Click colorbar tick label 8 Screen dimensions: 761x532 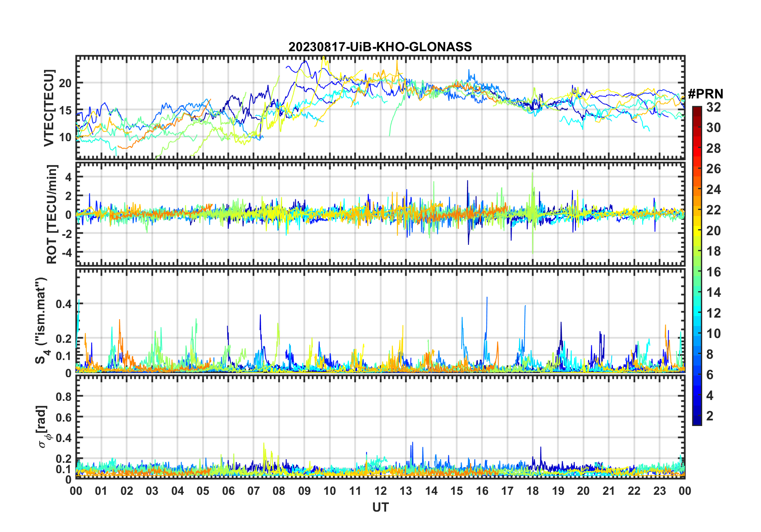pyautogui.click(x=710, y=354)
